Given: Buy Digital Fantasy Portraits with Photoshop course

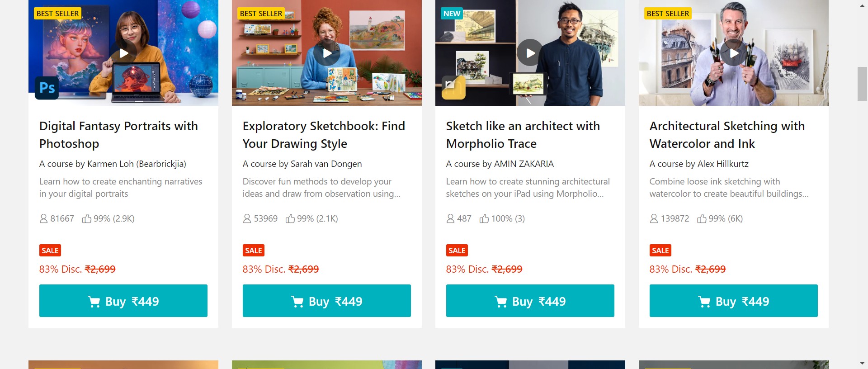Looking at the screenshot, I should pyautogui.click(x=123, y=301).
